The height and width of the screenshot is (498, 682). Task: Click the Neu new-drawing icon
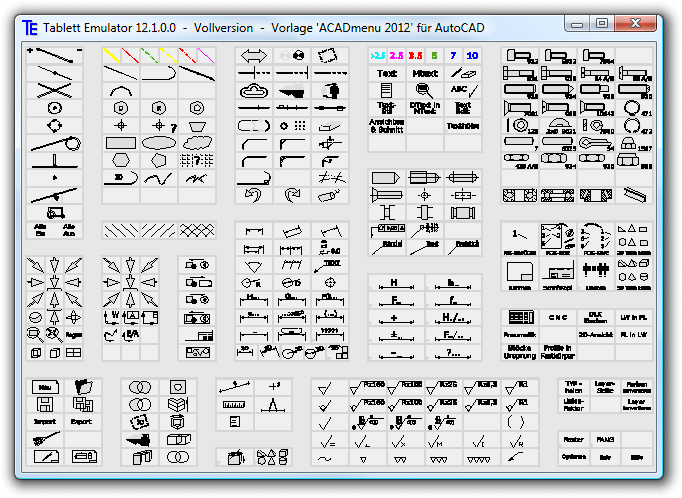click(45, 387)
